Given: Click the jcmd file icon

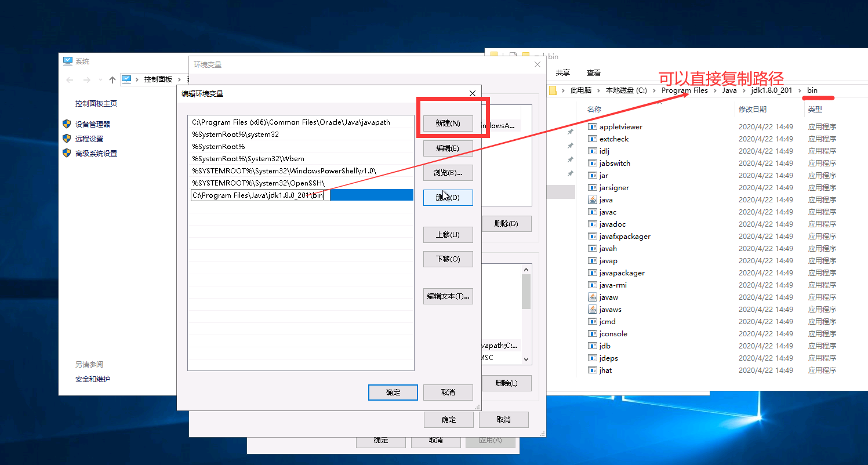Looking at the screenshot, I should click(593, 321).
